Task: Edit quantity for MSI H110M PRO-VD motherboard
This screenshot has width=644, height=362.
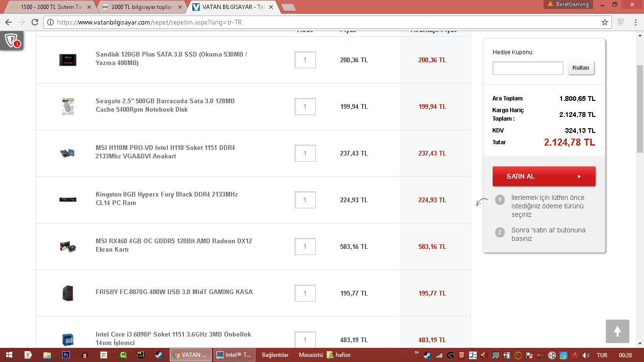Action: coord(305,153)
